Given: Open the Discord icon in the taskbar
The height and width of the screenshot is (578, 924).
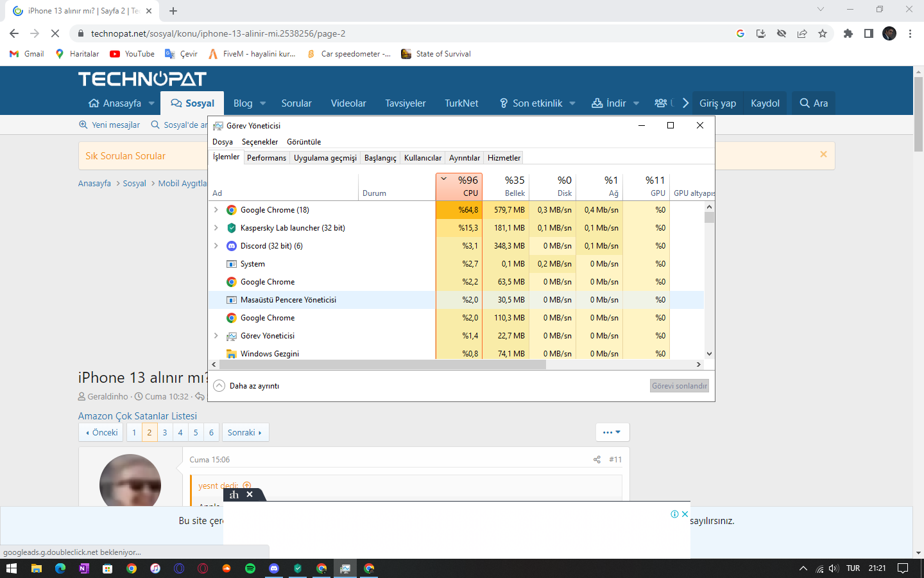Looking at the screenshot, I should 274,568.
